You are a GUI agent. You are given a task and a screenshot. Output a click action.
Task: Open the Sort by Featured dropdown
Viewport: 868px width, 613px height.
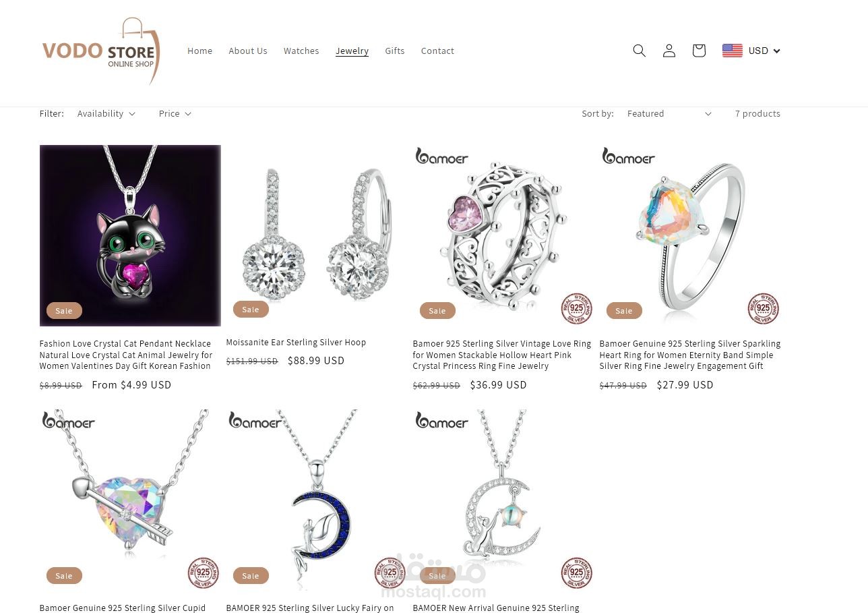click(669, 113)
